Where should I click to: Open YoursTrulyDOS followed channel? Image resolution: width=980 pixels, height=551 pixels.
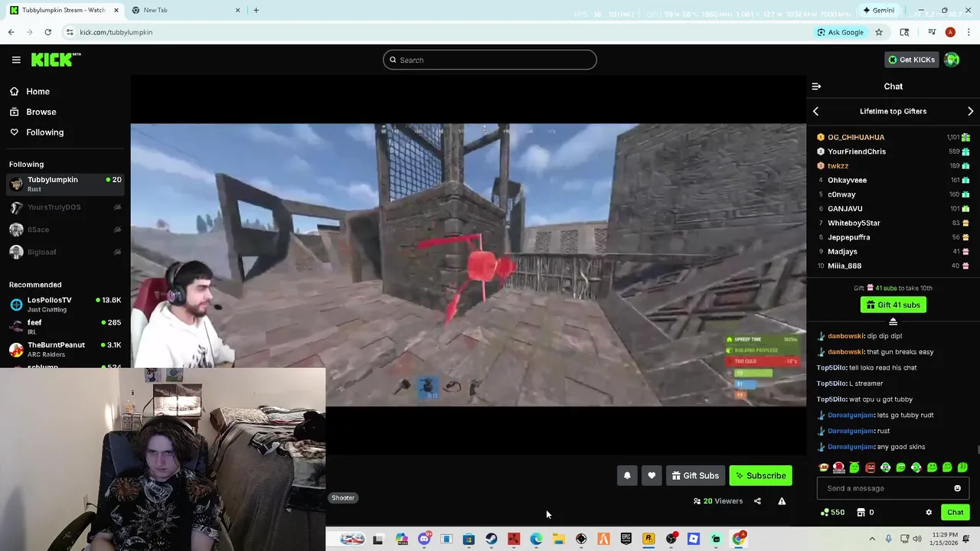point(64,207)
